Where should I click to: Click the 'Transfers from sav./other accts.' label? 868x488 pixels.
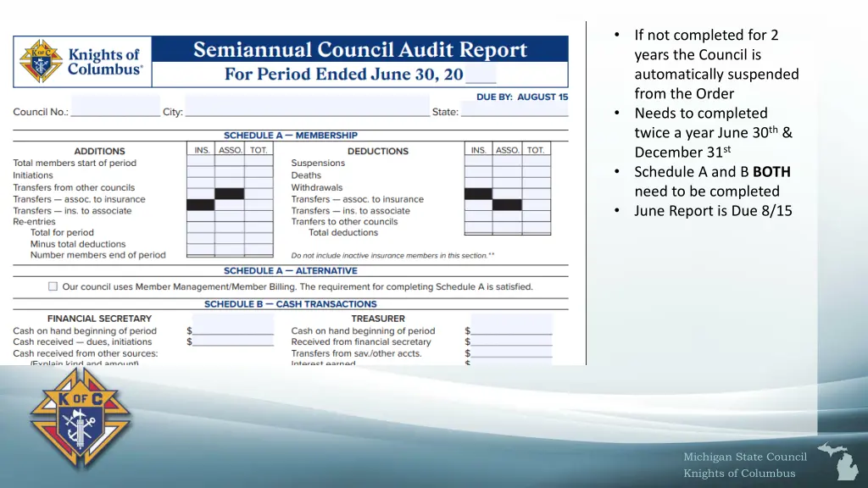pos(357,353)
